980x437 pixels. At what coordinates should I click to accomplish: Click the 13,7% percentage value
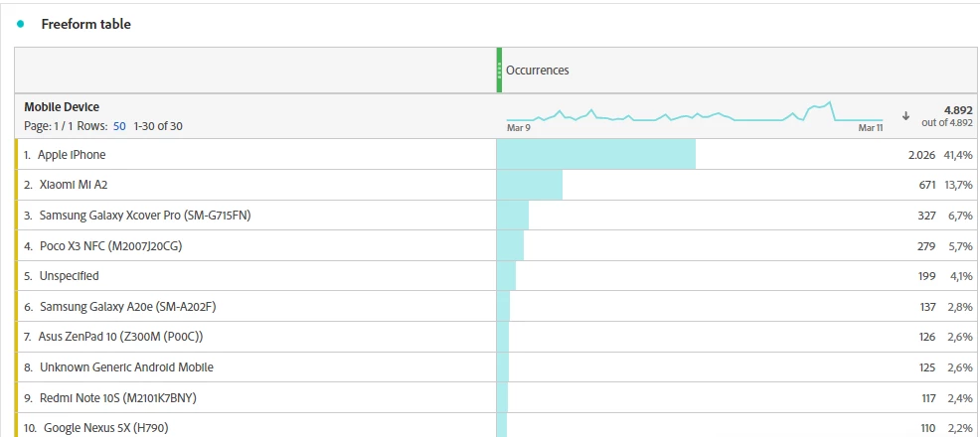[959, 185]
